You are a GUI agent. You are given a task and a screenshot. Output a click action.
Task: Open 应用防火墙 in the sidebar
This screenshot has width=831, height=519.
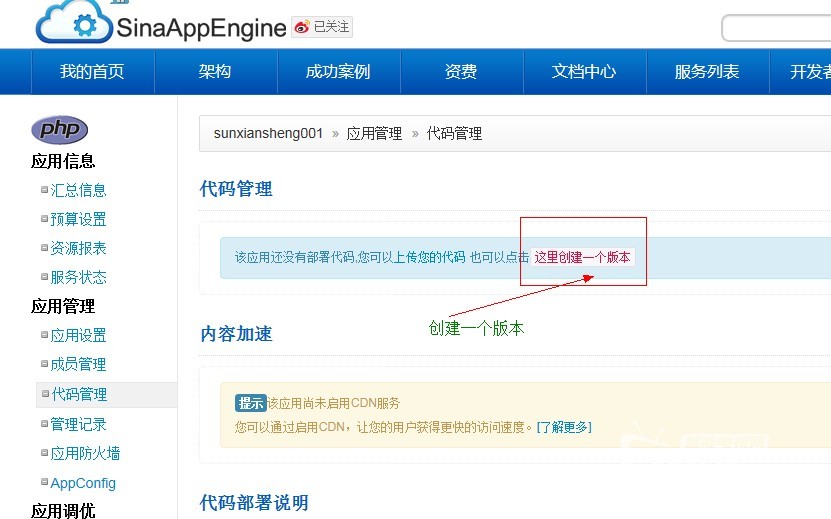[x=85, y=454]
